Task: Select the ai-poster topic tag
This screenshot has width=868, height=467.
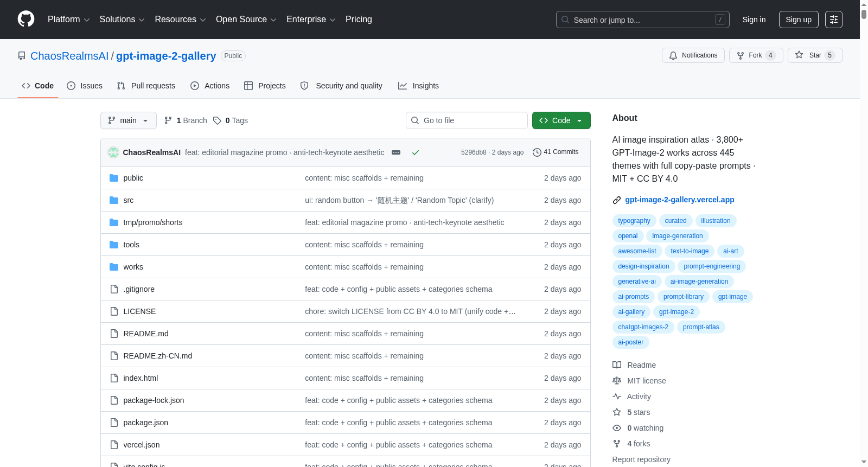Action: pos(631,342)
